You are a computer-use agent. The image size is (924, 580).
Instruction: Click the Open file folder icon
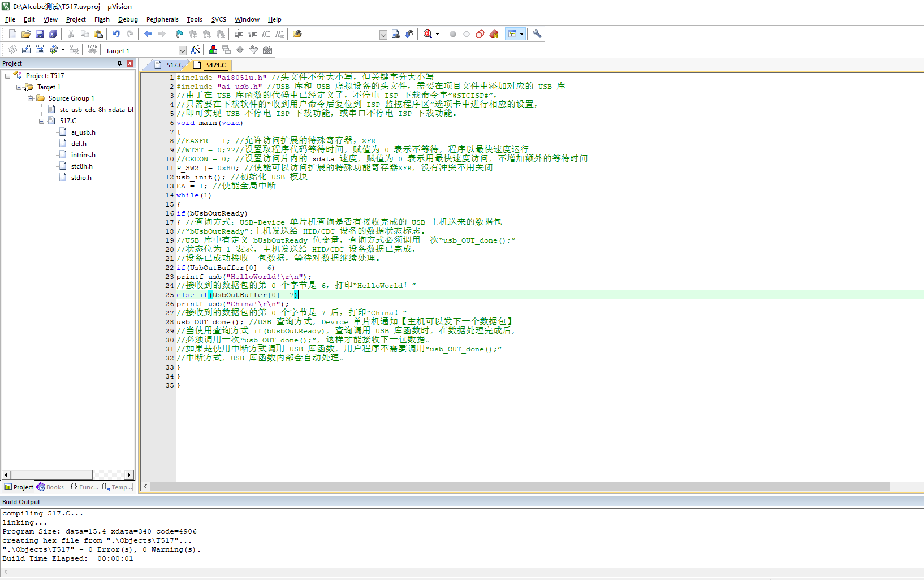[x=26, y=34]
